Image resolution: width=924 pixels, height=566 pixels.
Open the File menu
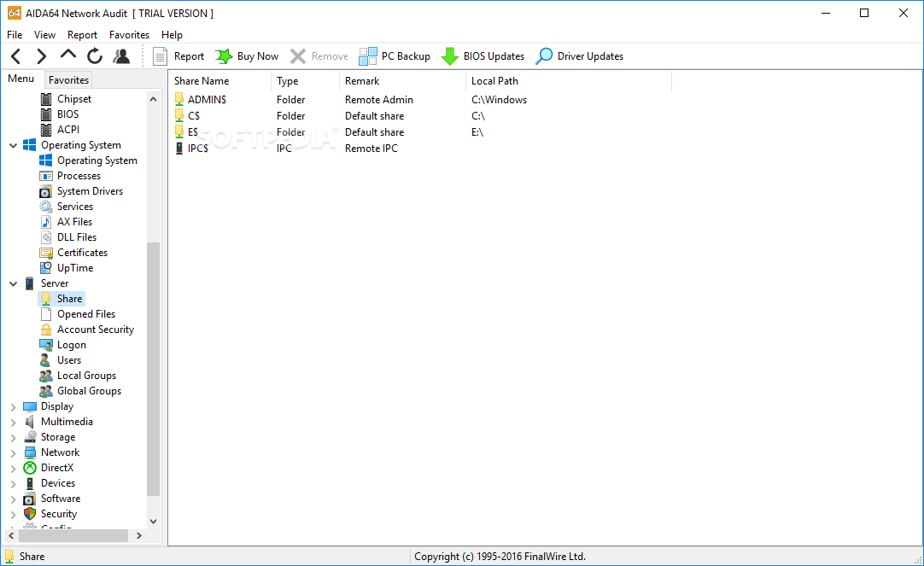click(15, 35)
